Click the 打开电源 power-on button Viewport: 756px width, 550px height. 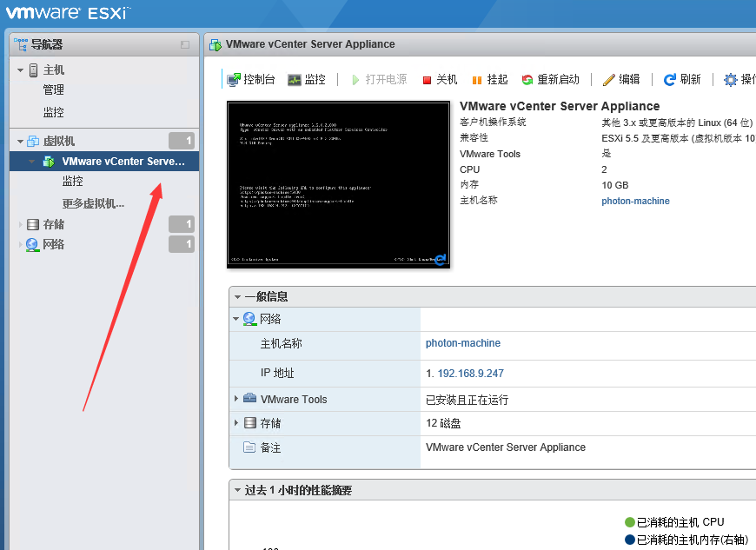380,79
